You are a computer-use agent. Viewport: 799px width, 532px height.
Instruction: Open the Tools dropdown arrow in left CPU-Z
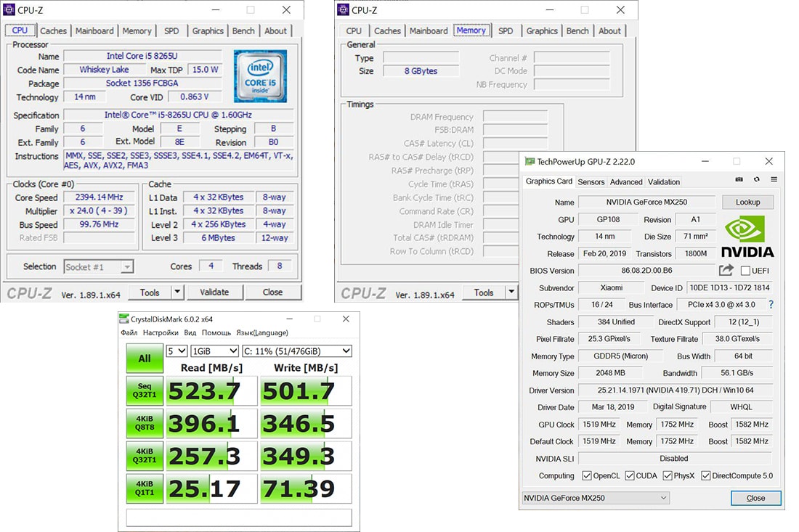(x=177, y=292)
